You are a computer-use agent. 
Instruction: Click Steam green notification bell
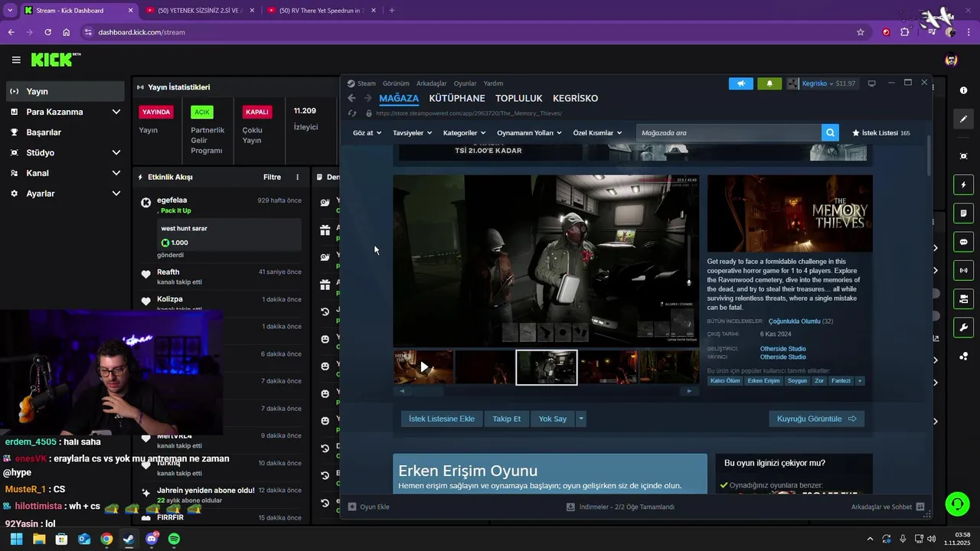(x=769, y=83)
